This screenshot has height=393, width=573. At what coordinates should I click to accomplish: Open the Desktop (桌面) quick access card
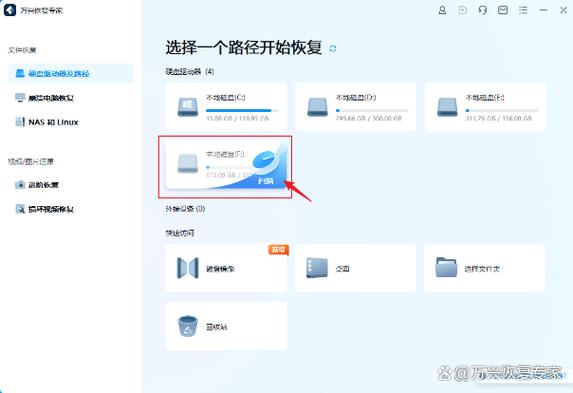coord(356,268)
